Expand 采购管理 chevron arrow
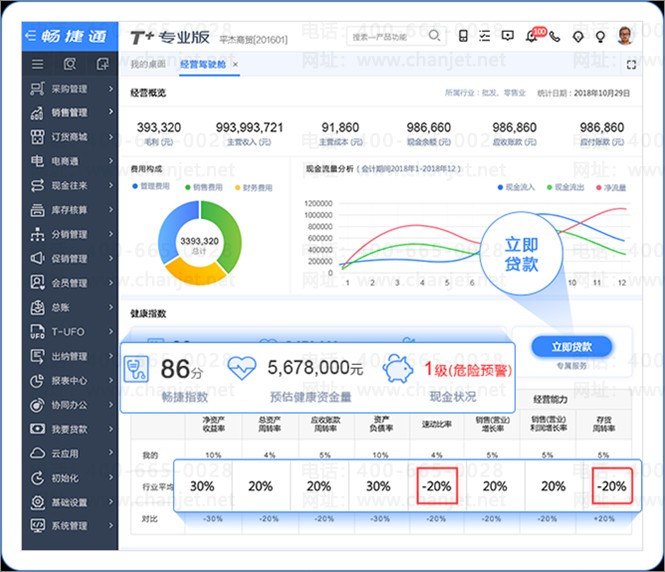This screenshot has width=665, height=572. pos(110,89)
